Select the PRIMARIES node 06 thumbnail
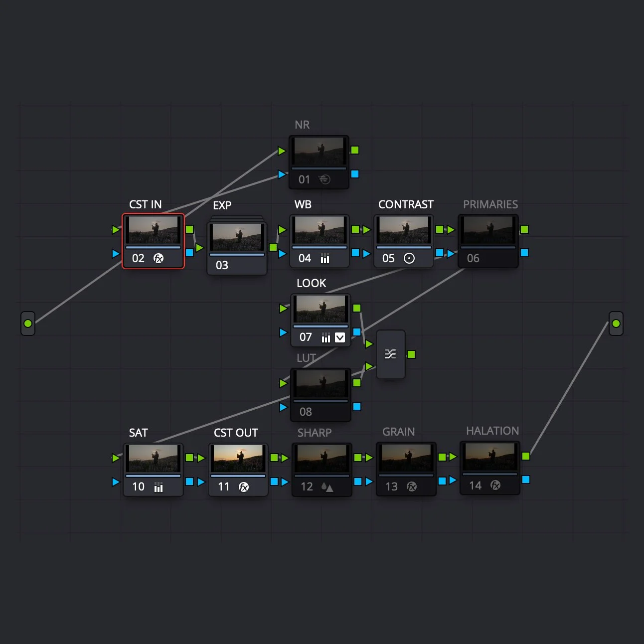Image resolution: width=644 pixels, height=644 pixels. [488, 229]
